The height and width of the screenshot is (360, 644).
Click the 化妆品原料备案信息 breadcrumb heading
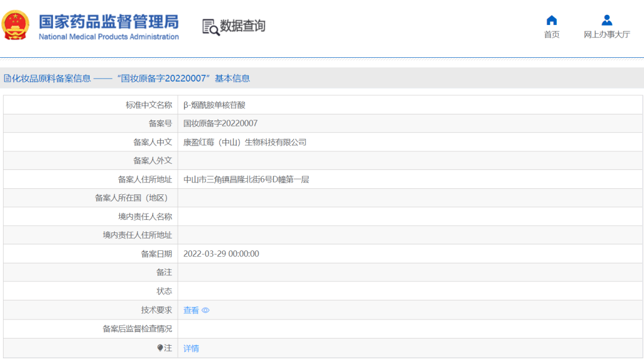tap(51, 79)
